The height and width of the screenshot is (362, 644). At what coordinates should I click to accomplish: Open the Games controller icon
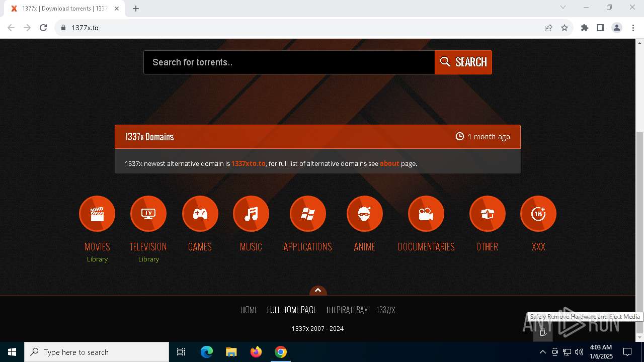tap(200, 214)
